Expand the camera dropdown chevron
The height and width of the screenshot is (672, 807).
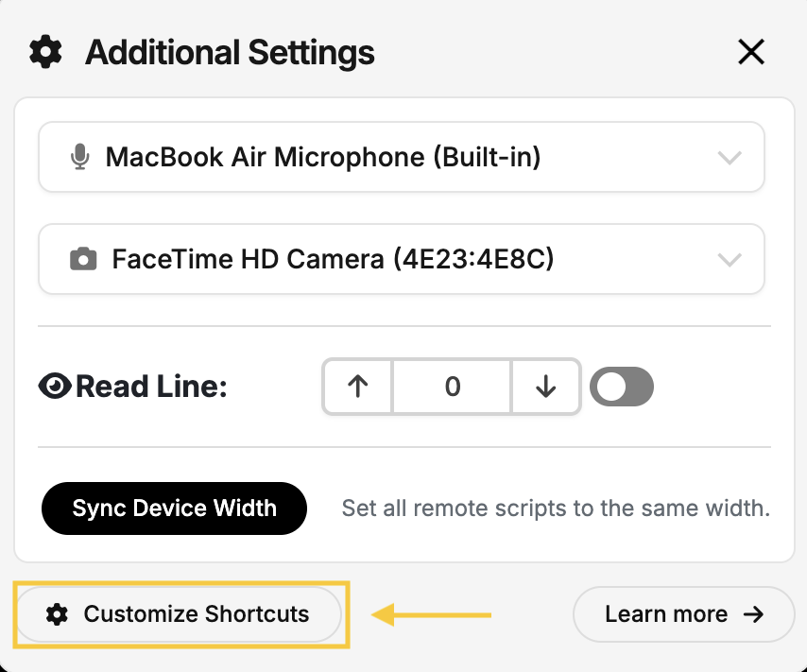[730, 259]
